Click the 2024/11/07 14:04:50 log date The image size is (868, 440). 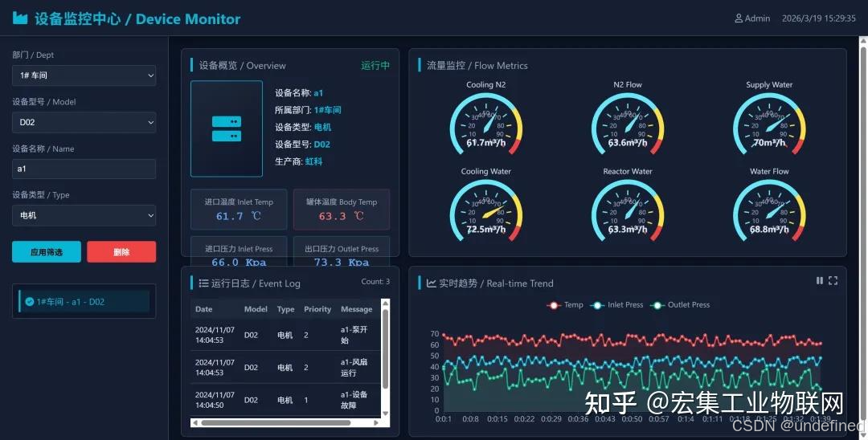point(215,400)
